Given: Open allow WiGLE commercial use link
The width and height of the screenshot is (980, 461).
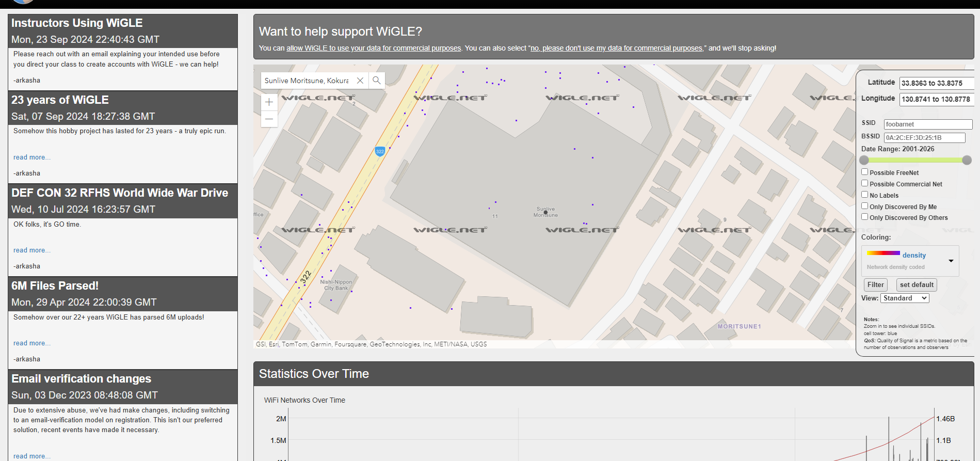Looking at the screenshot, I should [374, 48].
